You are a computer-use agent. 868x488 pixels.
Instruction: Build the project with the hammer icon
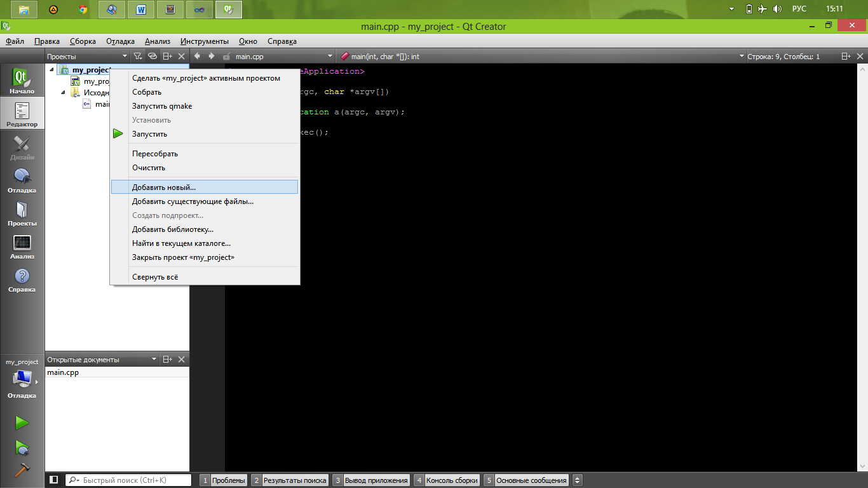point(22,470)
